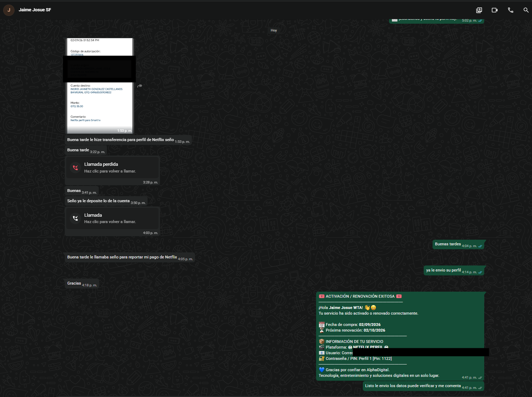
Task: Click 'Próxima renovación: 02/10/2026' line
Action: (x=352, y=330)
